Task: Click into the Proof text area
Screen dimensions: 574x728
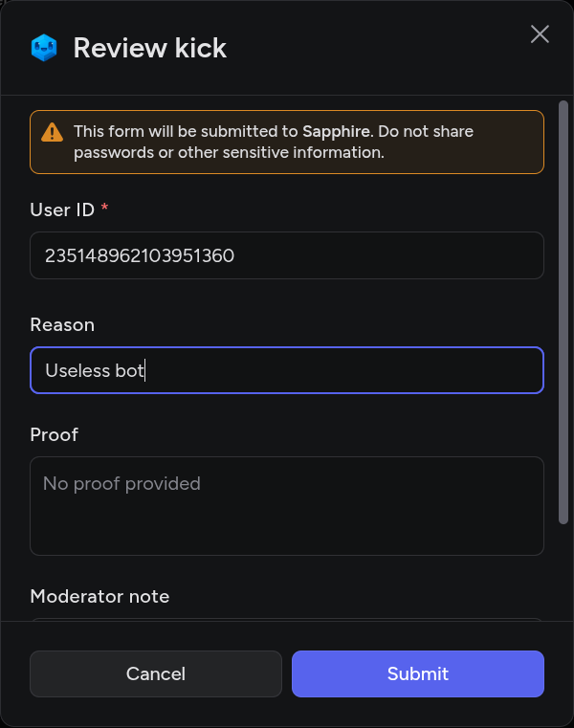Action: tap(287, 506)
